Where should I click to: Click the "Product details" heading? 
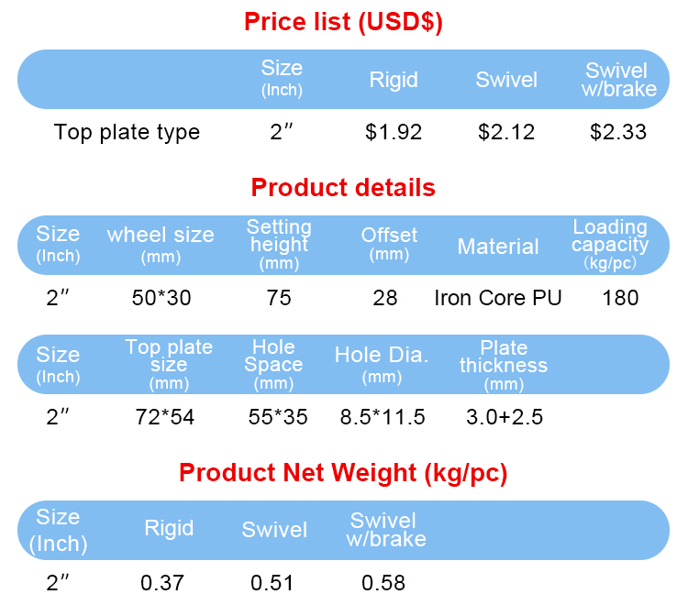(343, 188)
